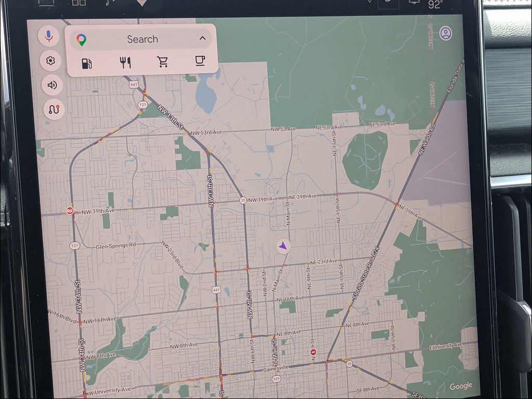
Task: Select the NW 16th Ave label
Action: pyautogui.click(x=100, y=320)
